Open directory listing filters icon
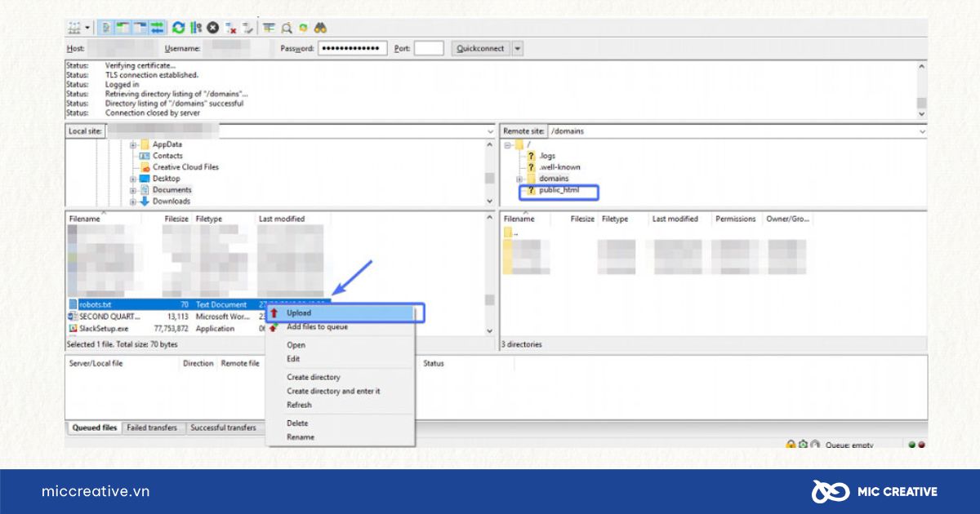The width and height of the screenshot is (980, 514). 269,28
